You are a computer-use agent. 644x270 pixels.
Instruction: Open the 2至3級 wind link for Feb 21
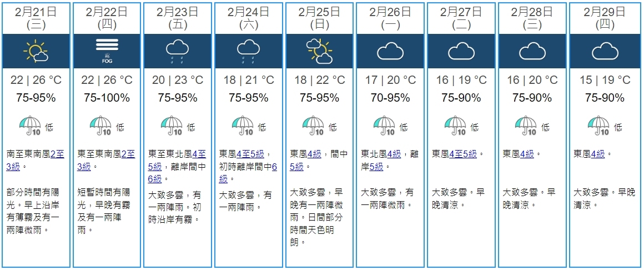57,154
